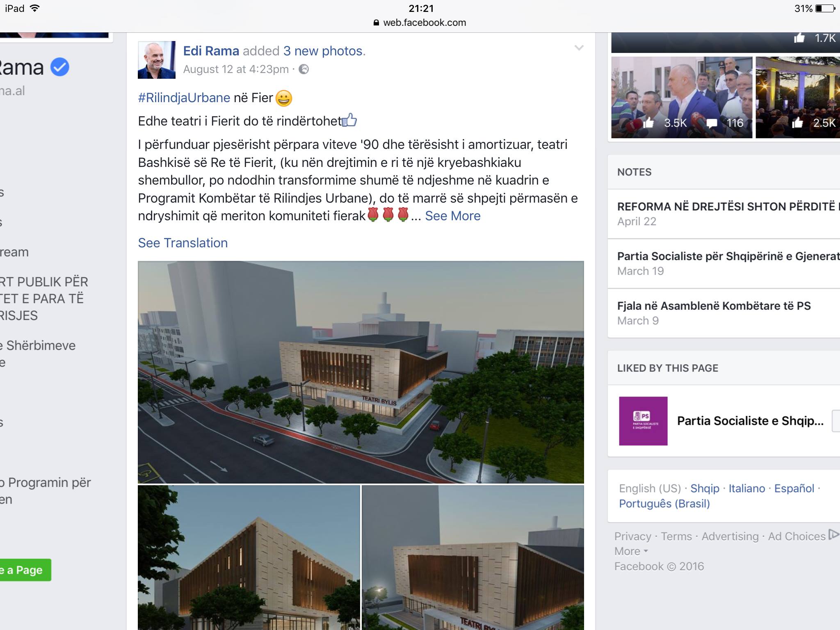Switch language to Shqip
The image size is (840, 630).
click(x=705, y=488)
